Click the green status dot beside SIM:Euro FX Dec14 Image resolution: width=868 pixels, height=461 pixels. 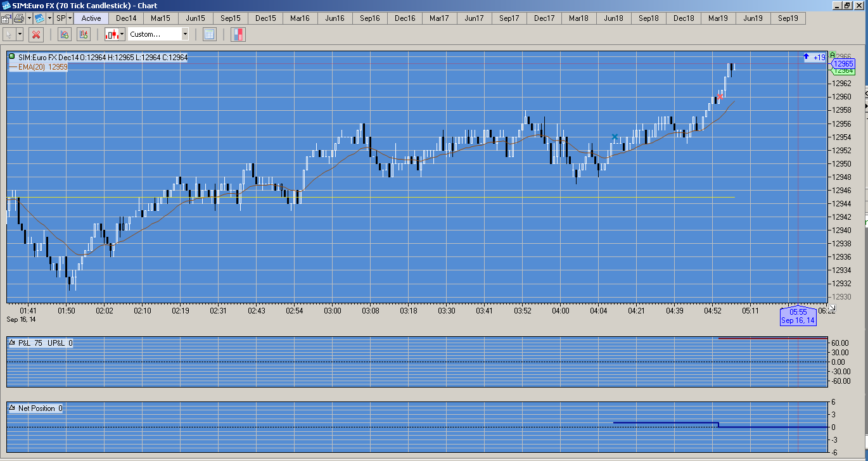click(x=12, y=57)
